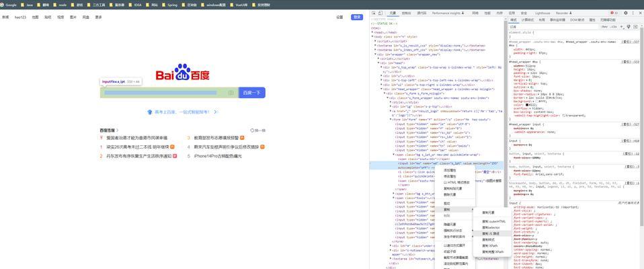Expand the head element node
The image size is (644, 269).
[372, 32]
